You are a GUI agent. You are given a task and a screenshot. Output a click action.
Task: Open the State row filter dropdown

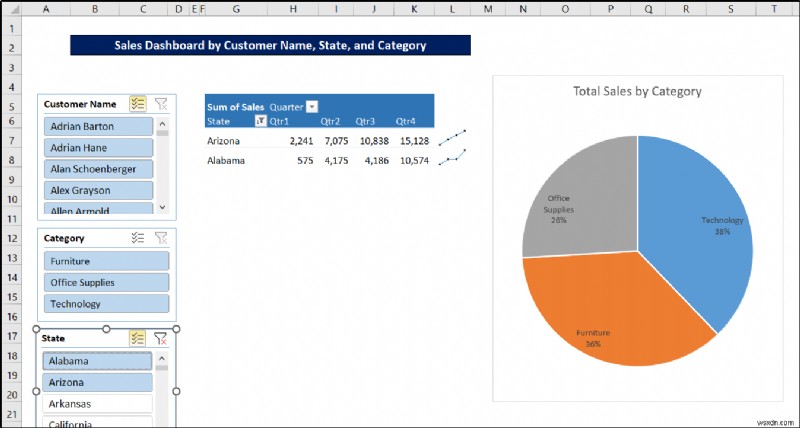[261, 120]
